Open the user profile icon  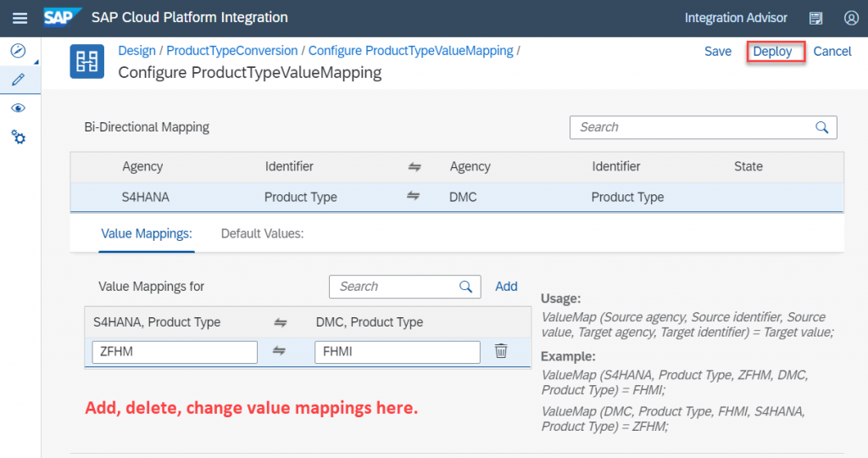[851, 19]
